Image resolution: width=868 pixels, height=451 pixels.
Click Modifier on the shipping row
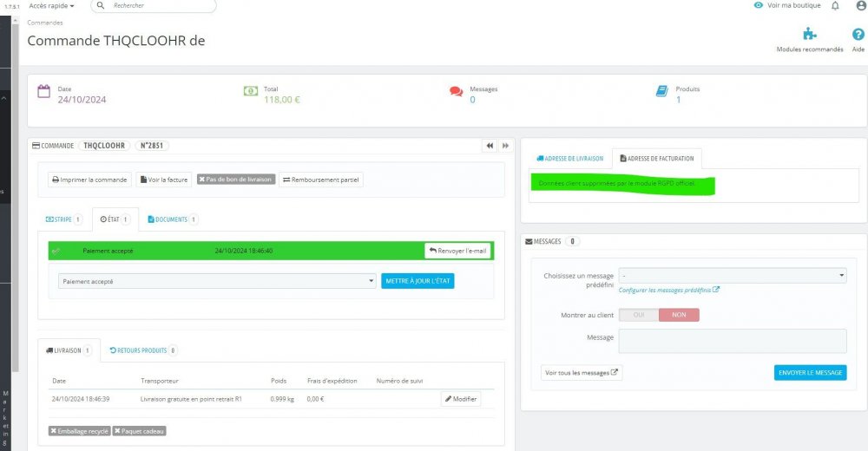click(461, 399)
